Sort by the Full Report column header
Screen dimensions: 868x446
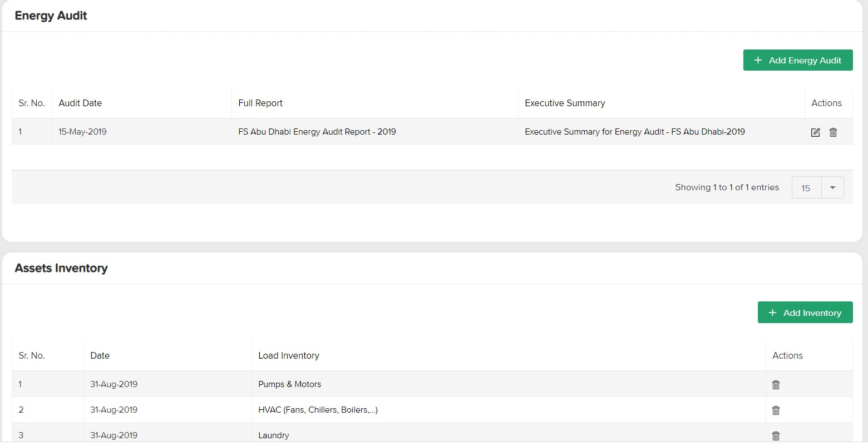260,103
